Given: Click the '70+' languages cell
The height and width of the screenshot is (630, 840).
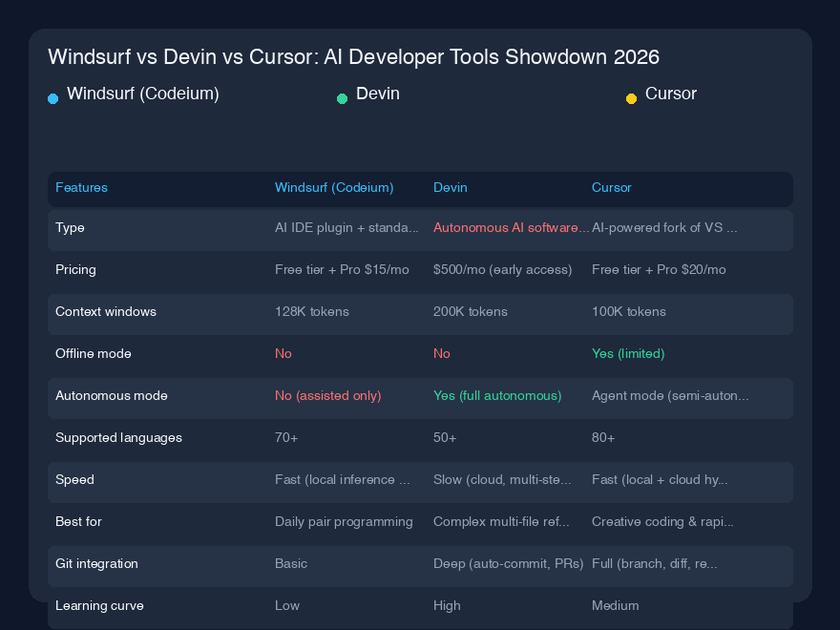Looking at the screenshot, I should pos(286,438).
